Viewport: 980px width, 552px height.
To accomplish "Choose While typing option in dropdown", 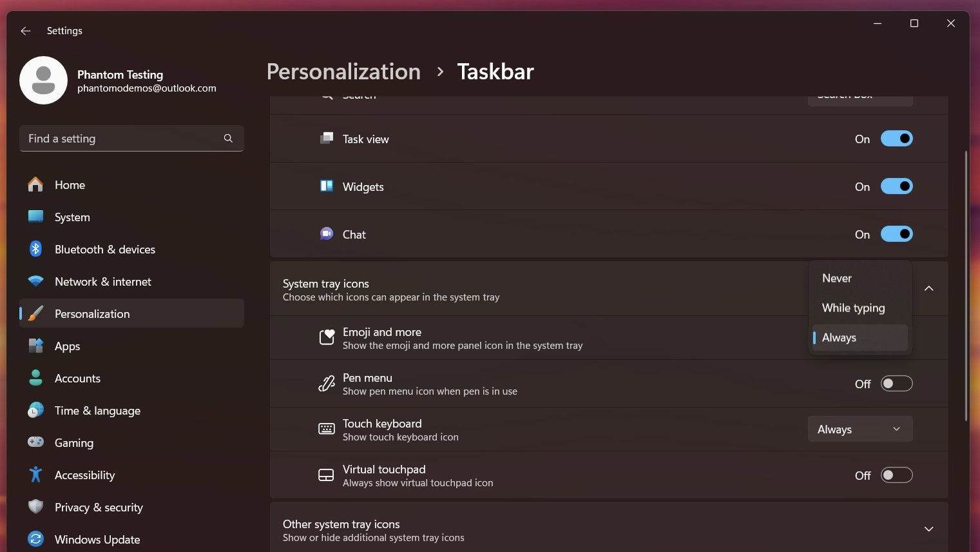I will pos(853,308).
